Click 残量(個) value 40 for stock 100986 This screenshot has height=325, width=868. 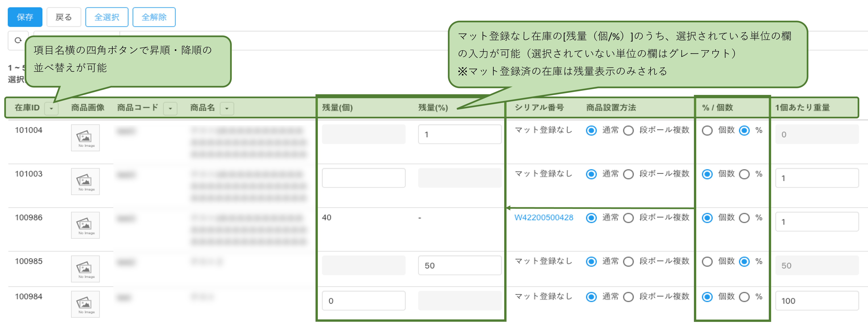pyautogui.click(x=327, y=218)
